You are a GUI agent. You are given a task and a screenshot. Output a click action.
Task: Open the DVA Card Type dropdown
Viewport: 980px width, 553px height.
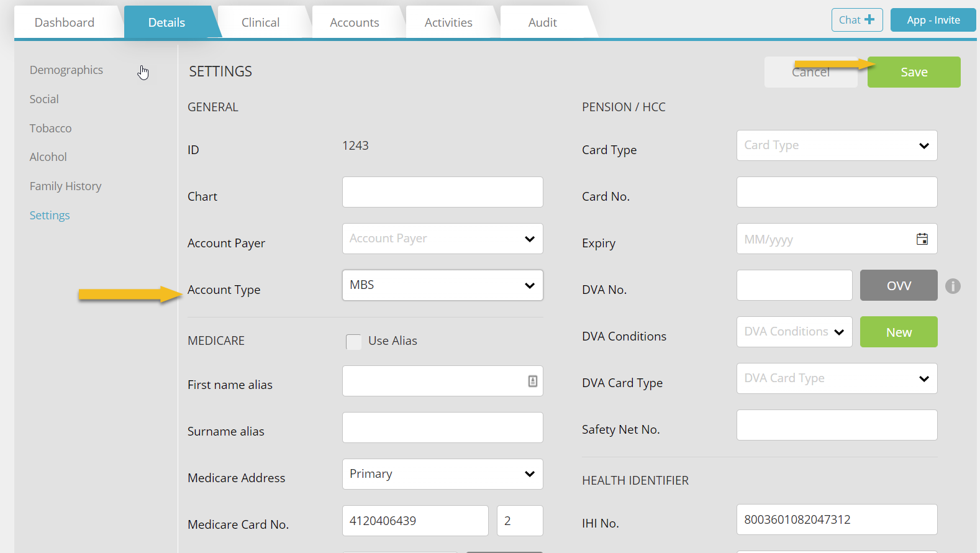pos(837,378)
